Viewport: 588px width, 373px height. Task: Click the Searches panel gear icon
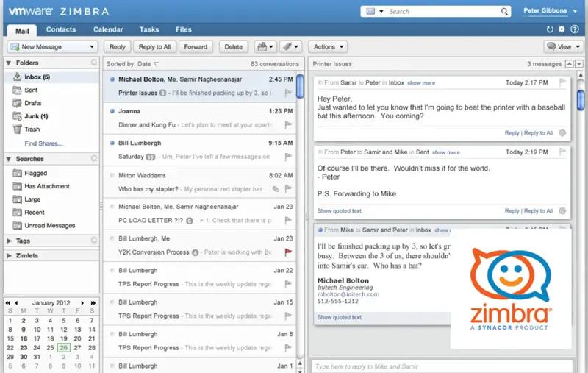pyautogui.click(x=94, y=158)
